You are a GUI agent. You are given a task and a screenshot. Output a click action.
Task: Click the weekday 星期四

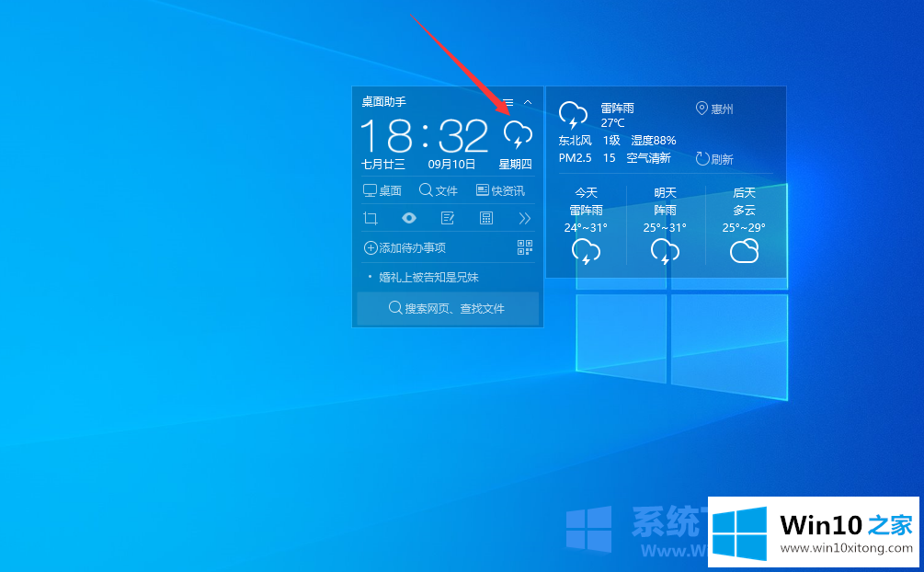[516, 165]
